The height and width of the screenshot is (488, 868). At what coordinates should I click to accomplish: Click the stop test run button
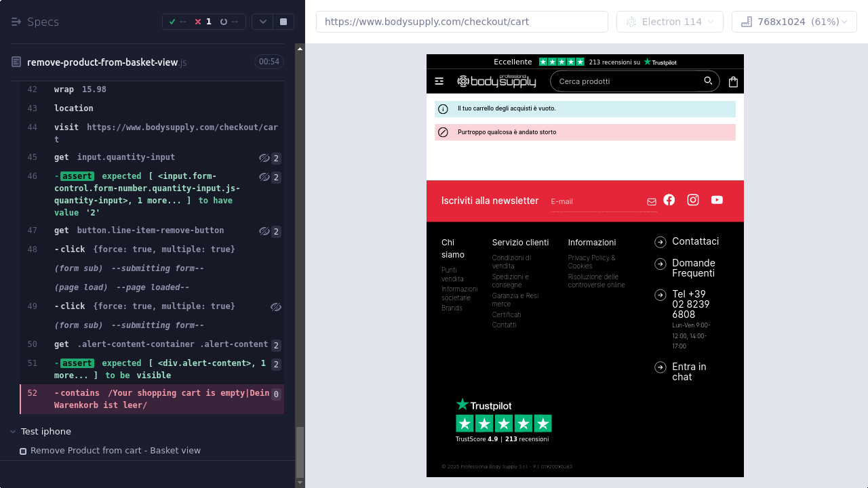283,22
